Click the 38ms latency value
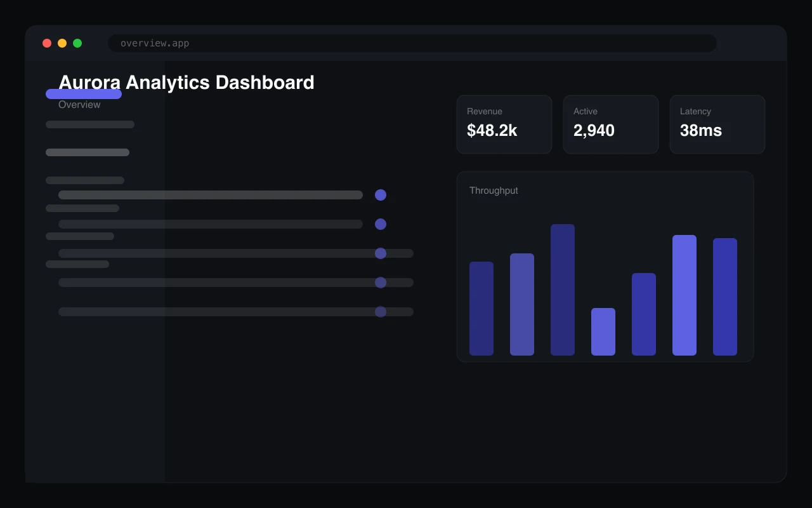This screenshot has height=508, width=812. click(x=701, y=131)
